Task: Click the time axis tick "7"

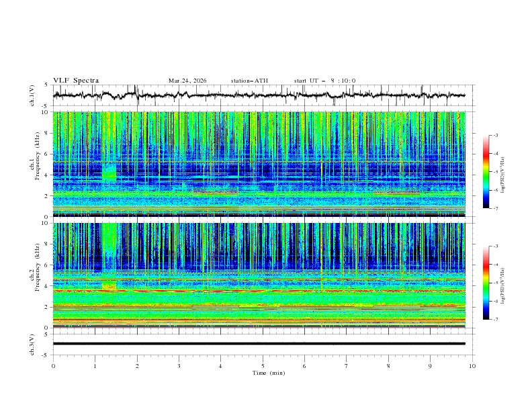Action: click(x=347, y=366)
